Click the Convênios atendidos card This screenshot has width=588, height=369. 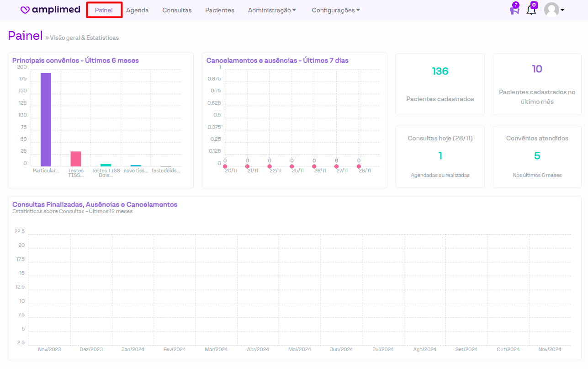point(537,156)
